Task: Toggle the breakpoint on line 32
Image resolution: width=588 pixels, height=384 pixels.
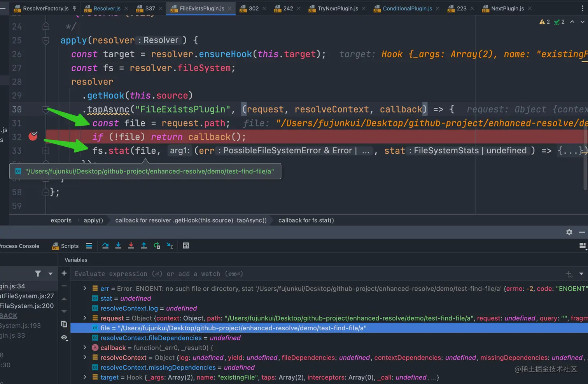Action: point(33,136)
